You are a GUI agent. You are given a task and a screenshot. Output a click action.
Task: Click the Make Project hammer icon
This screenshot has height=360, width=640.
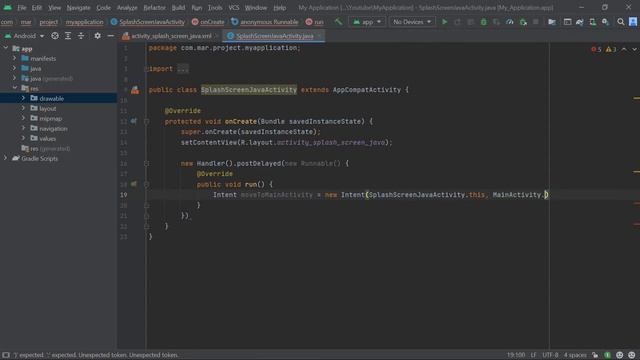(338, 22)
